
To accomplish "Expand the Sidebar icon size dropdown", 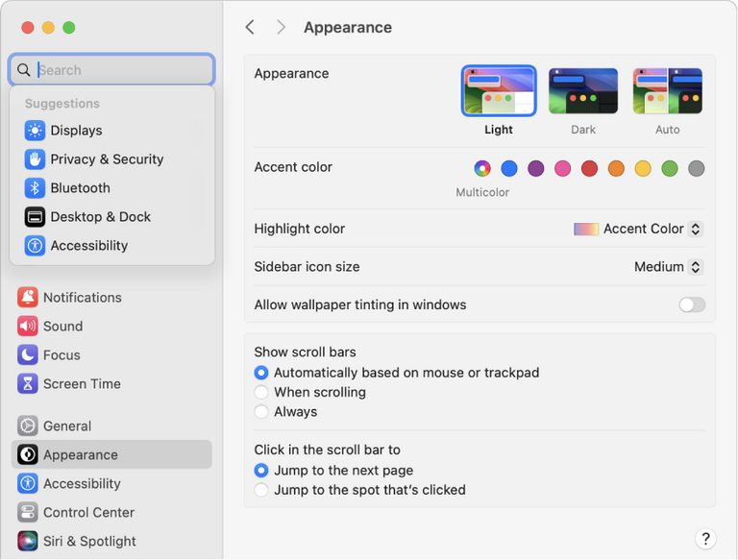I will (669, 267).
